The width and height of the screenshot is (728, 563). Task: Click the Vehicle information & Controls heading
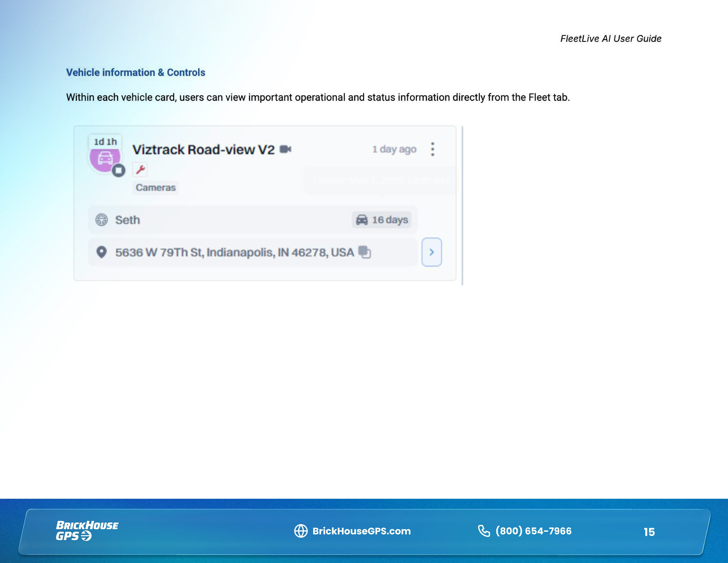136,72
